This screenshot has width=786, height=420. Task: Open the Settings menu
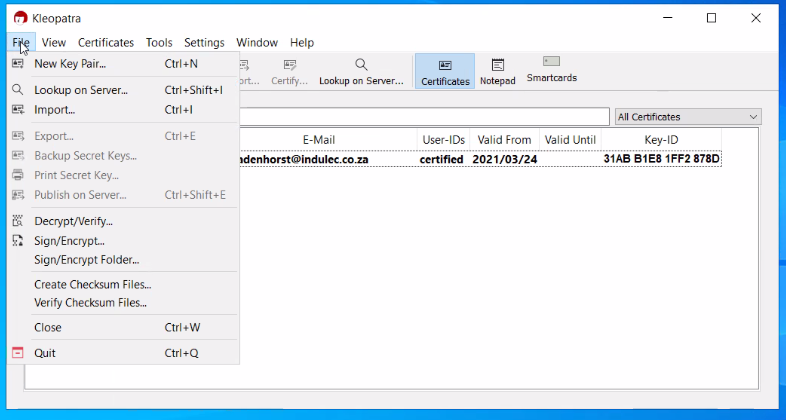[204, 43]
